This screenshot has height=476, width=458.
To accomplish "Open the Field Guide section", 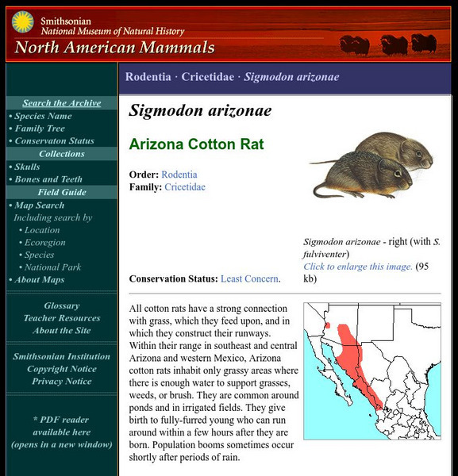I will pos(62,192).
